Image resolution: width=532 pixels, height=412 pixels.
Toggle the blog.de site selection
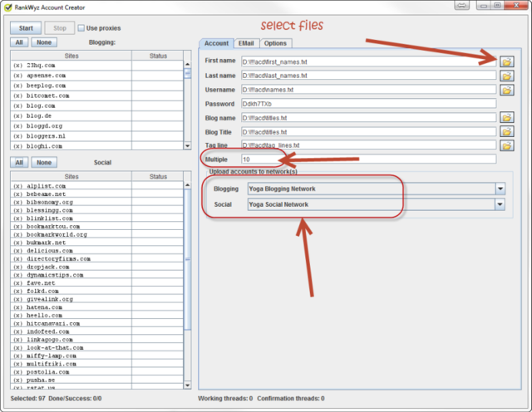coord(17,115)
